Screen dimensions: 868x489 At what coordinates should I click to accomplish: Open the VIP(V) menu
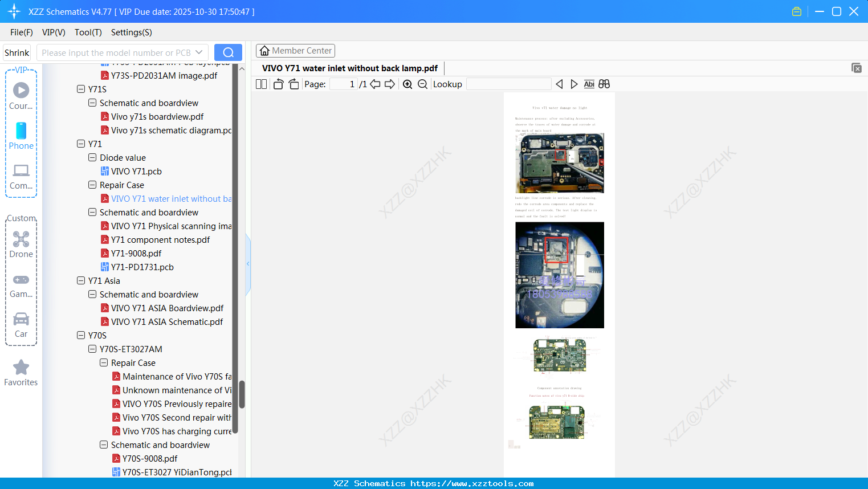[x=54, y=32]
